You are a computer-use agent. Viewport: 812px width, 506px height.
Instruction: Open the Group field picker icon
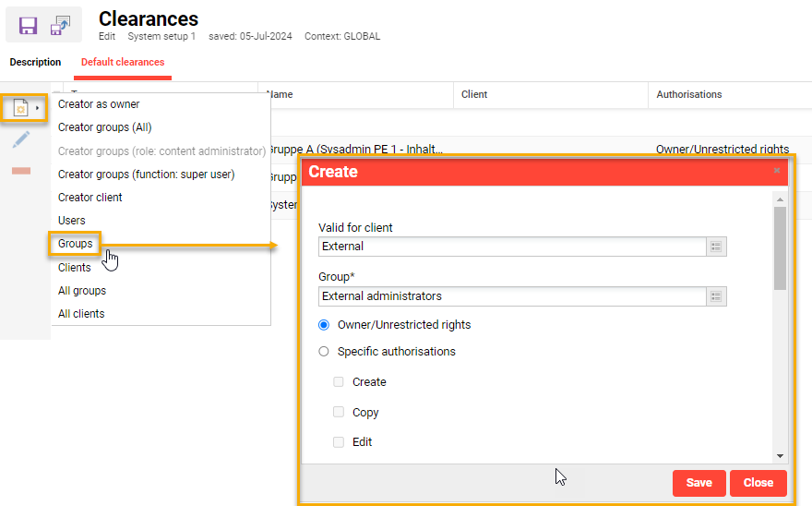click(x=717, y=296)
